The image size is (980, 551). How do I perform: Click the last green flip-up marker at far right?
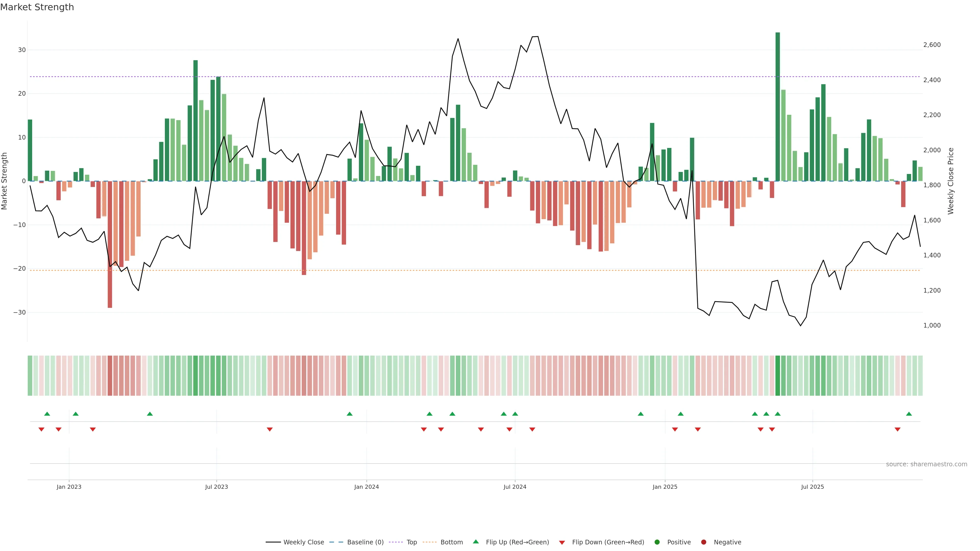909,414
